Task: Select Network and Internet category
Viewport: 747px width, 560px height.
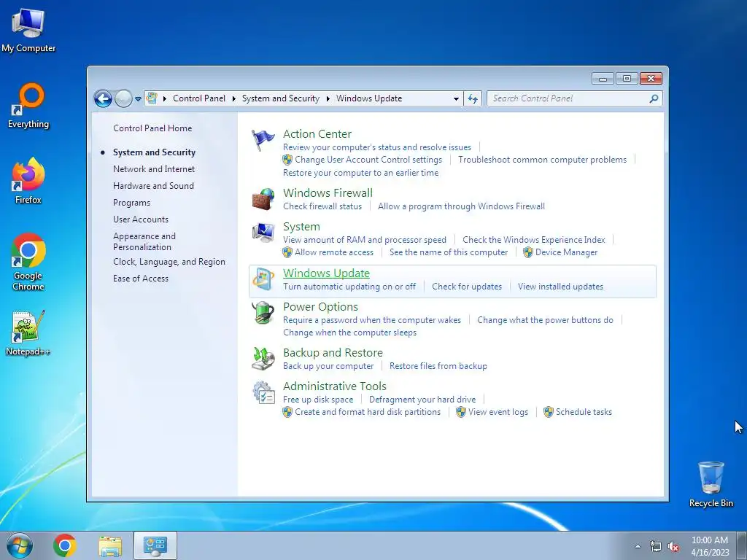Action: click(154, 169)
